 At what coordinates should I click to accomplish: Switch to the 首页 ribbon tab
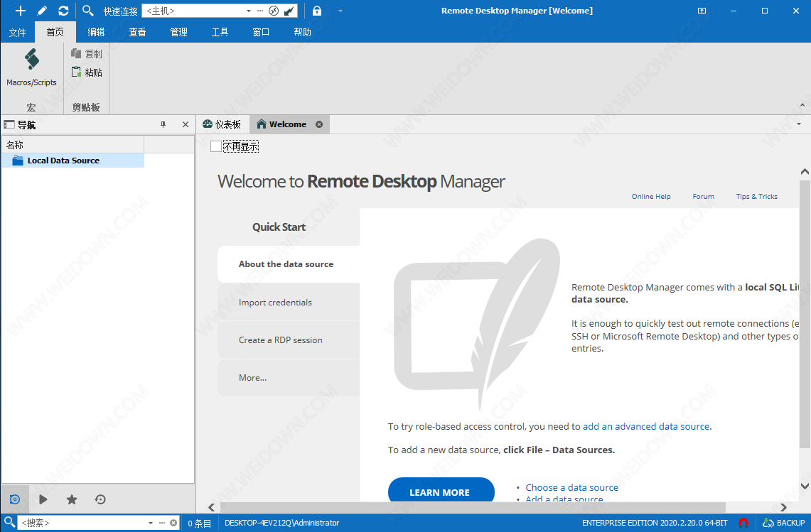click(55, 32)
